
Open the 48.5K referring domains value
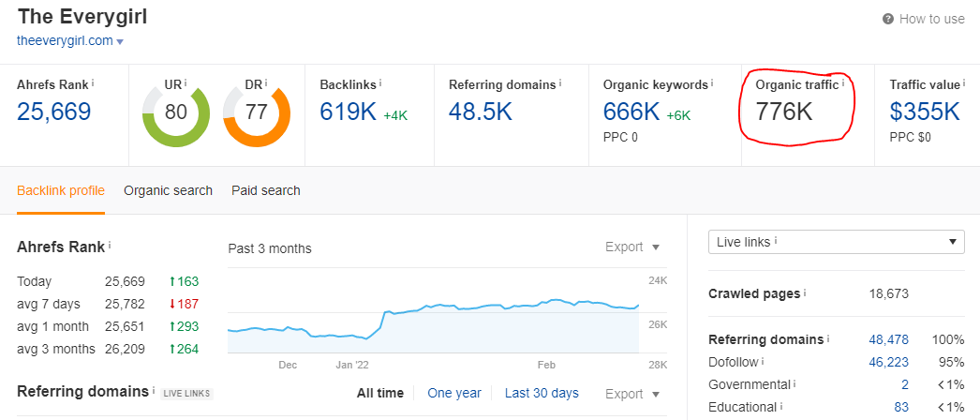[x=481, y=112]
